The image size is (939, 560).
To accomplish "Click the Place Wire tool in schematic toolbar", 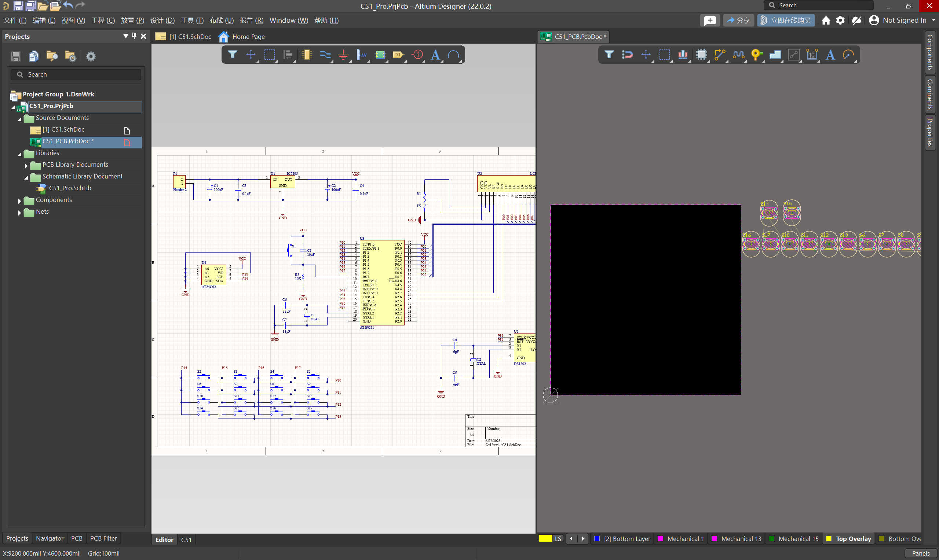I will 325,55.
